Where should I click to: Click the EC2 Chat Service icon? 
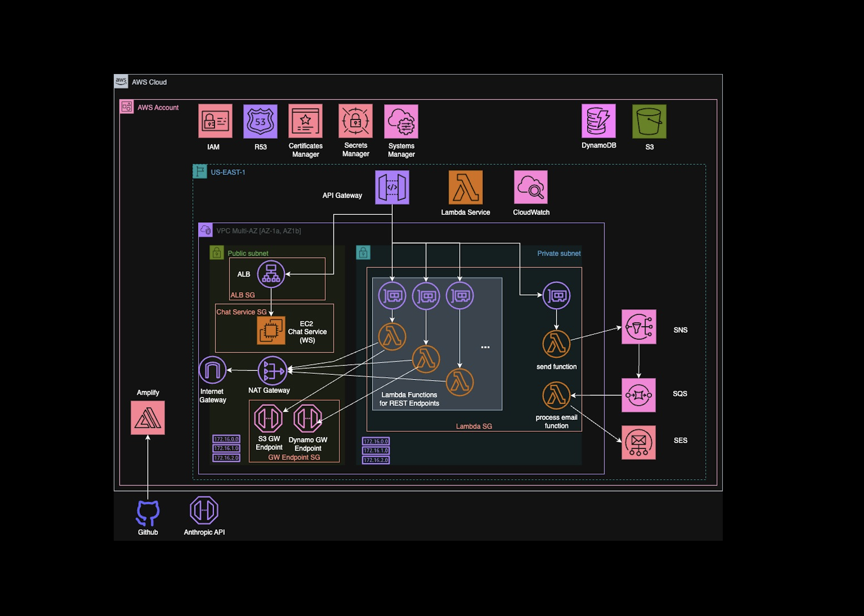(271, 329)
